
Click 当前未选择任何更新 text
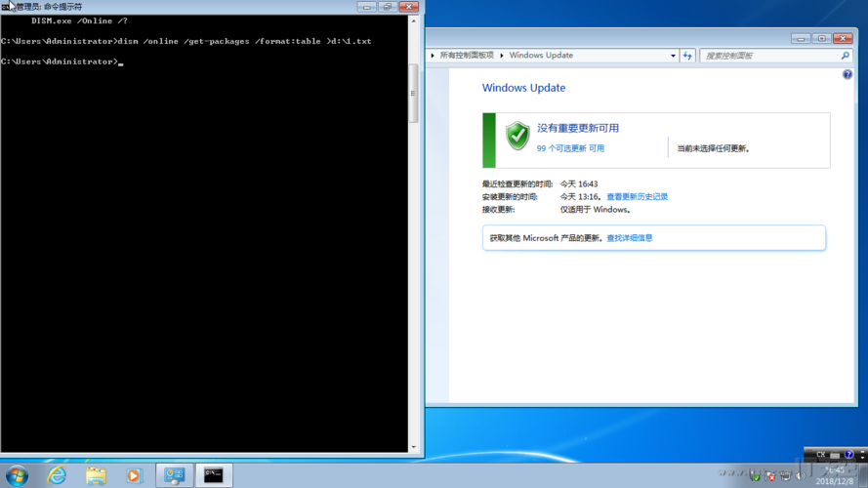tap(713, 148)
